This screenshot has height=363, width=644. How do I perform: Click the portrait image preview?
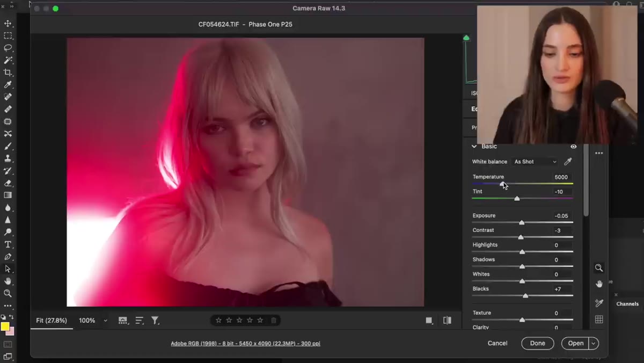[x=245, y=172]
